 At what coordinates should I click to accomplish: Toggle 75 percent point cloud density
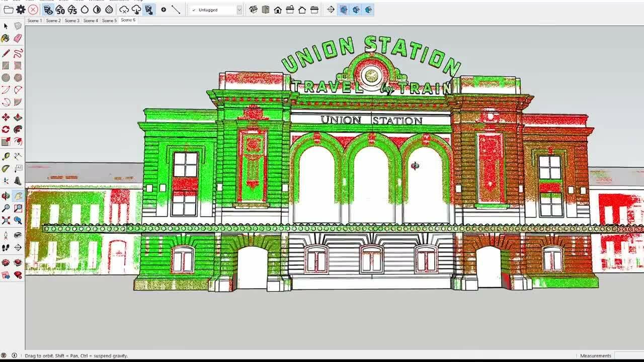coord(72,10)
